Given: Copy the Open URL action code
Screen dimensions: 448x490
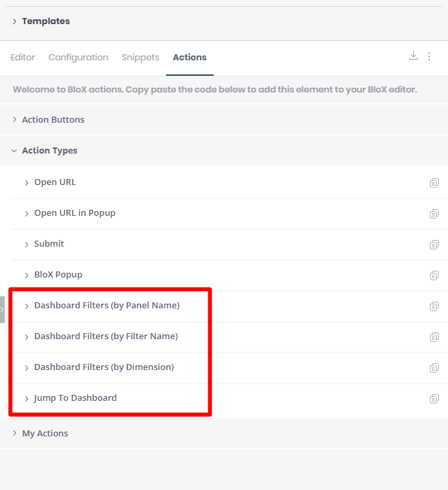Looking at the screenshot, I should [434, 183].
